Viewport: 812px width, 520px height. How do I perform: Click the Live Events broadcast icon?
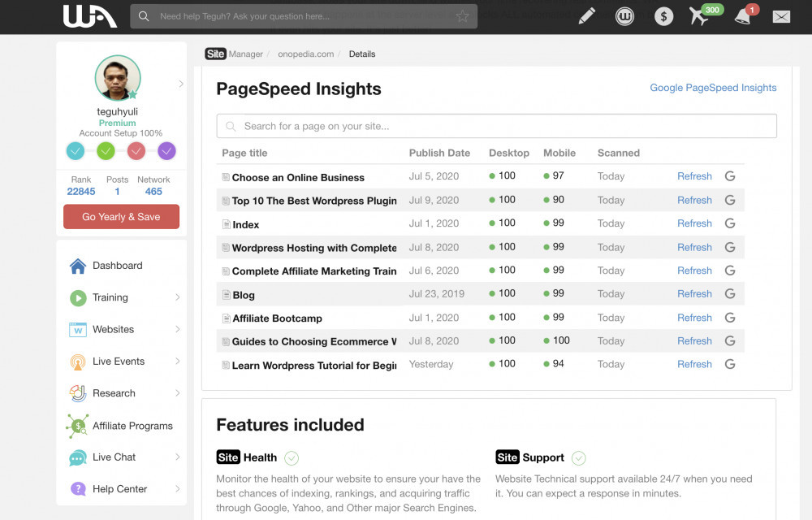tap(78, 362)
